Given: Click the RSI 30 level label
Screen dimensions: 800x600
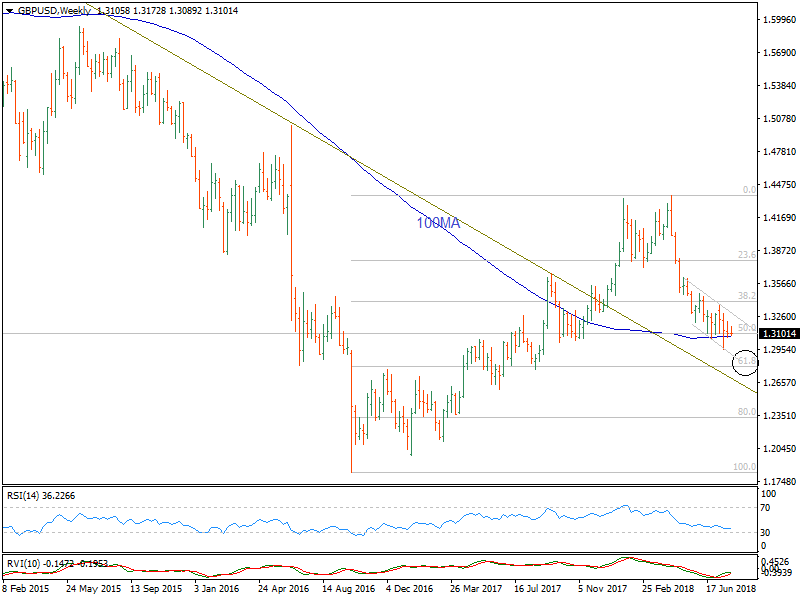Looking at the screenshot, I should tap(765, 533).
